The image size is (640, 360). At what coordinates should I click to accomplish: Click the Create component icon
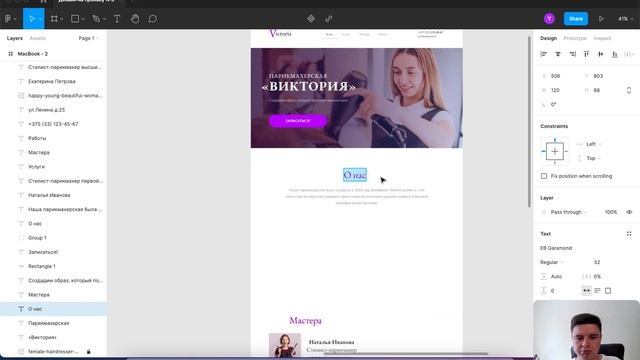tap(311, 19)
